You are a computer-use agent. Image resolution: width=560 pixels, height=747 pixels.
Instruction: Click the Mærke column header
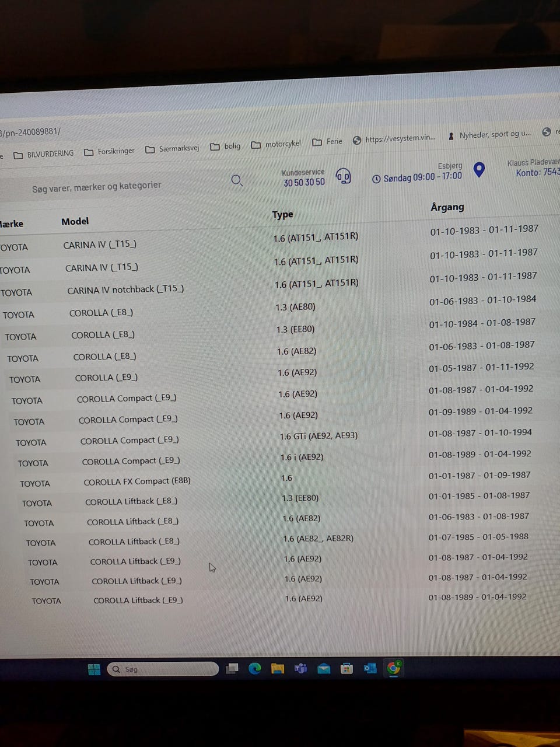[x=12, y=224]
